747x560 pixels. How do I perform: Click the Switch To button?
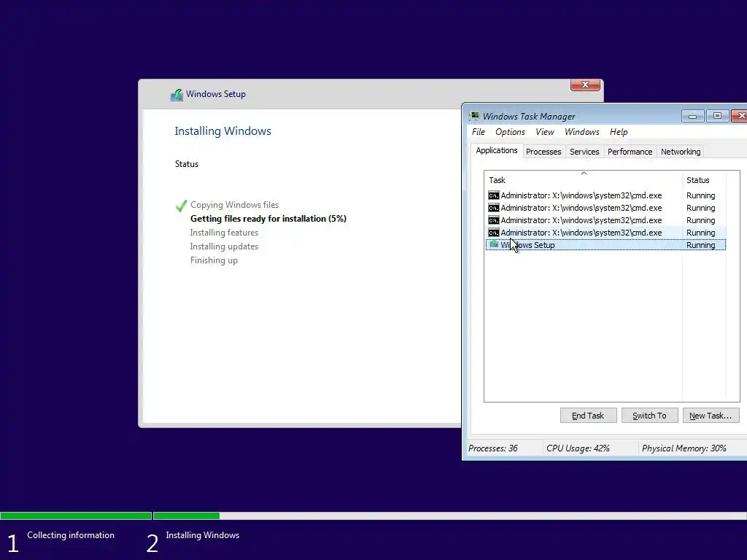pos(649,415)
